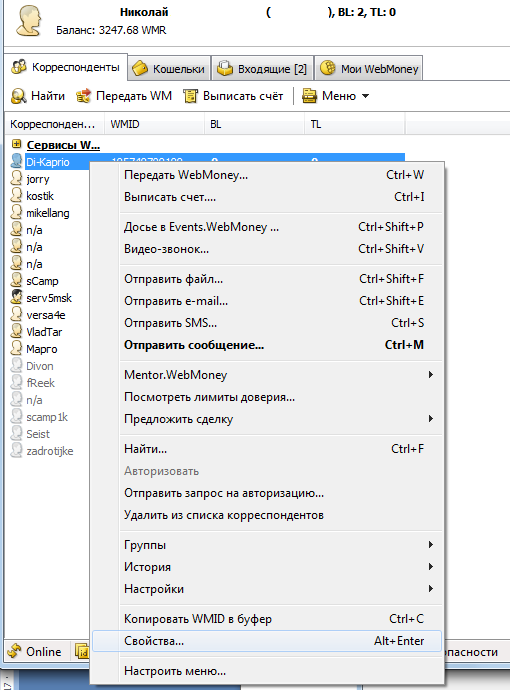The height and width of the screenshot is (690, 510).
Task: Click the Выписать счёт toolbar icon
Action: pyautogui.click(x=190, y=96)
